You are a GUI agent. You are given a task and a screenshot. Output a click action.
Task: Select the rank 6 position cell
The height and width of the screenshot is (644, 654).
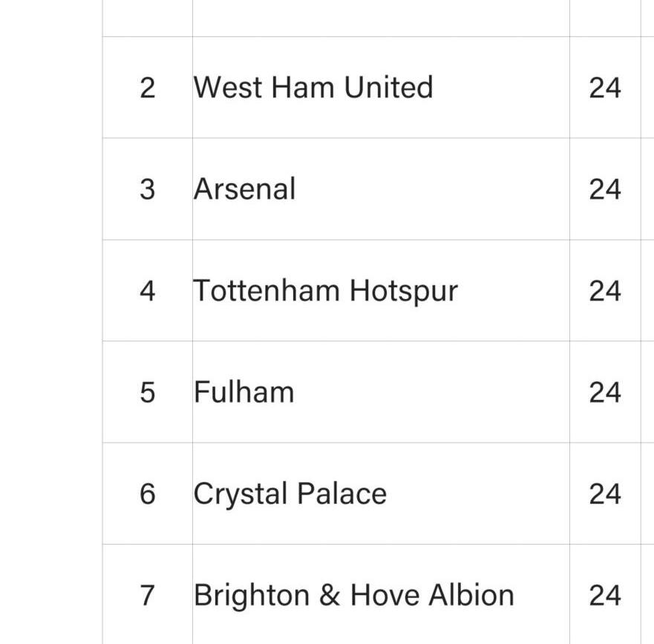(147, 494)
